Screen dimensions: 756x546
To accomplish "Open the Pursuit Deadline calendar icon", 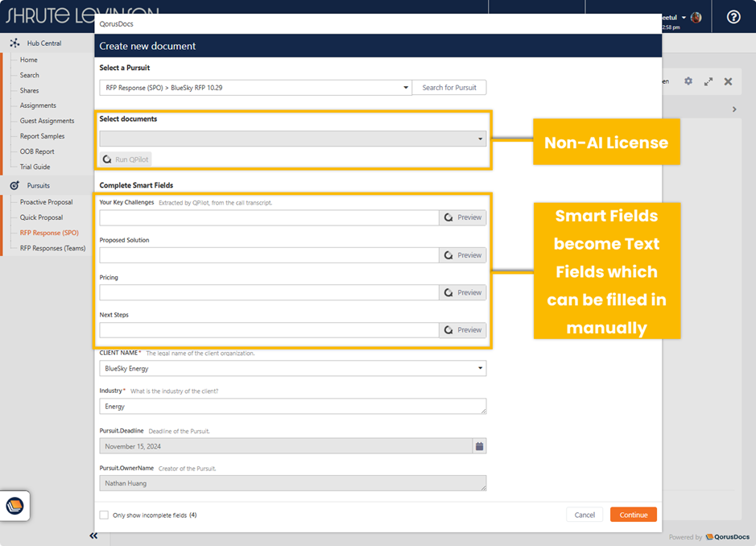I will click(x=479, y=446).
